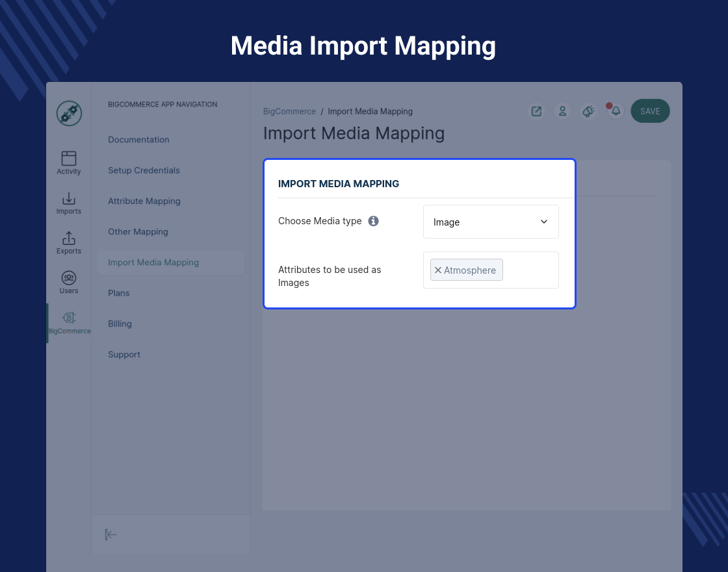Open the Activity sidebar icon
This screenshot has width=728, height=572.
point(69,162)
